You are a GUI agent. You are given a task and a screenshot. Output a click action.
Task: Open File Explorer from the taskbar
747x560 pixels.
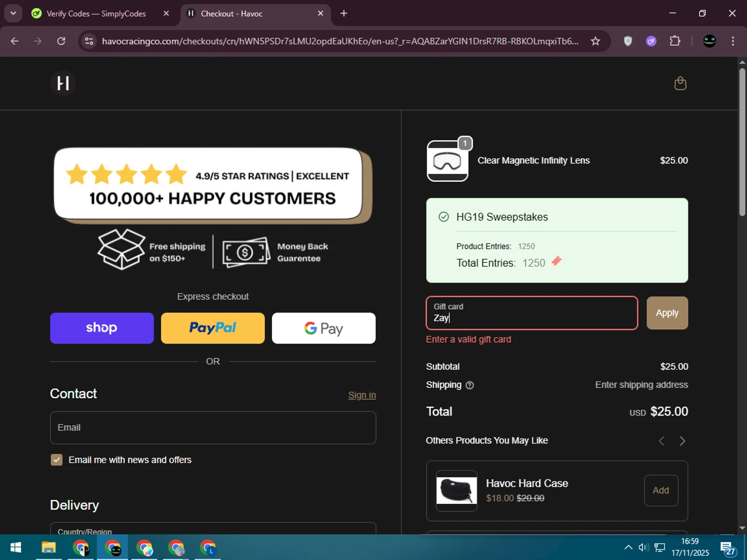[x=48, y=548]
